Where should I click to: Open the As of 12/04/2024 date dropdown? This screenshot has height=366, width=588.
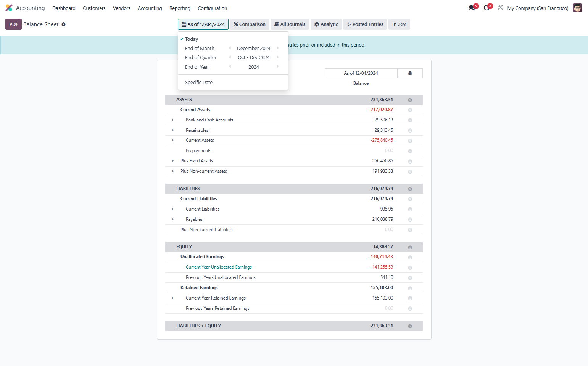(x=203, y=24)
